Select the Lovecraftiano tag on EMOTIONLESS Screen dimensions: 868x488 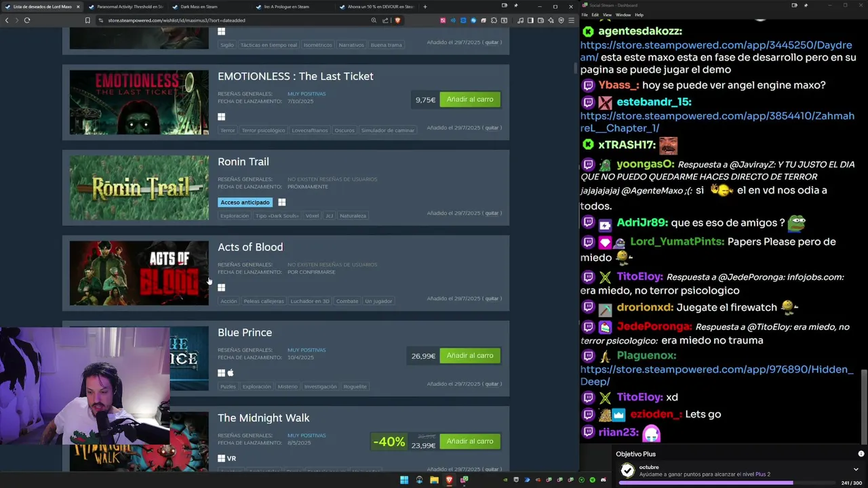click(x=310, y=130)
